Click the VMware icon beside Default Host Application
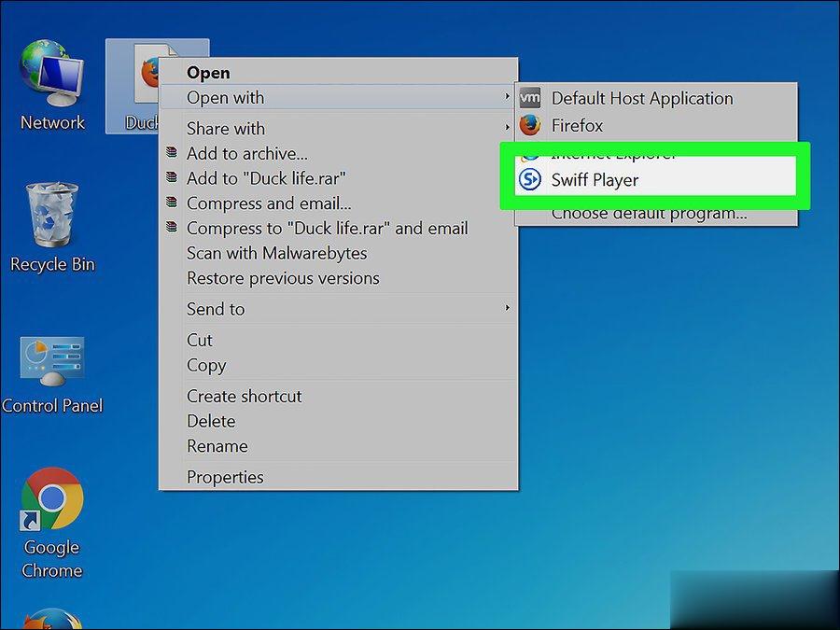 (530, 98)
